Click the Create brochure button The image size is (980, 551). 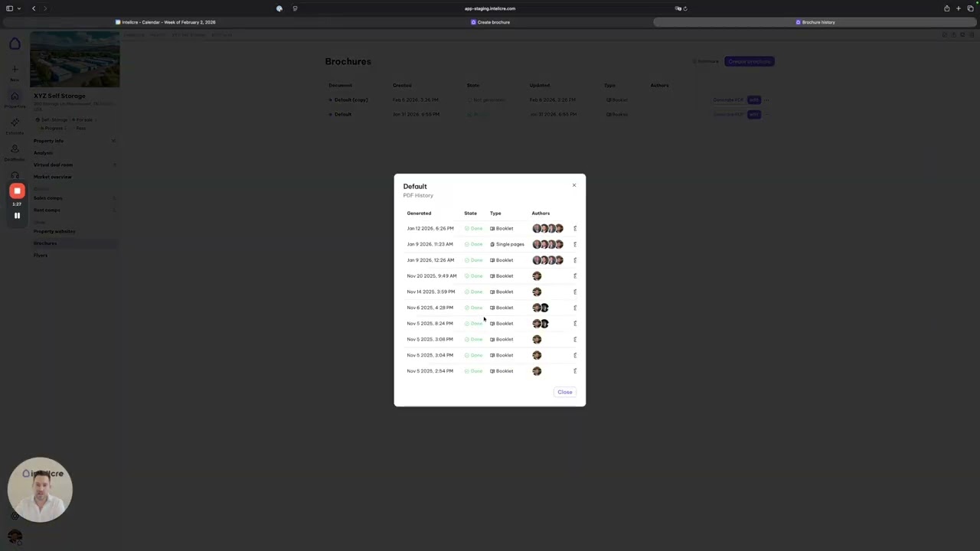tap(750, 61)
